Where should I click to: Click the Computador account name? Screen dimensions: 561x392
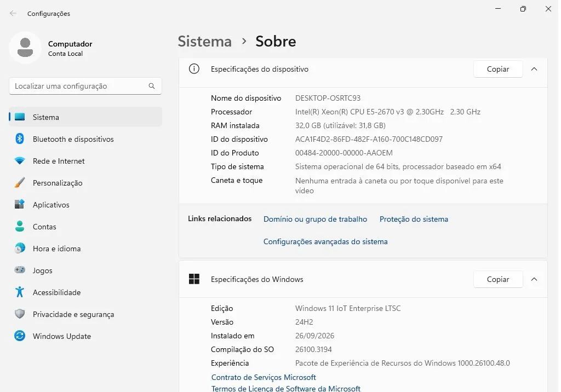click(x=70, y=44)
